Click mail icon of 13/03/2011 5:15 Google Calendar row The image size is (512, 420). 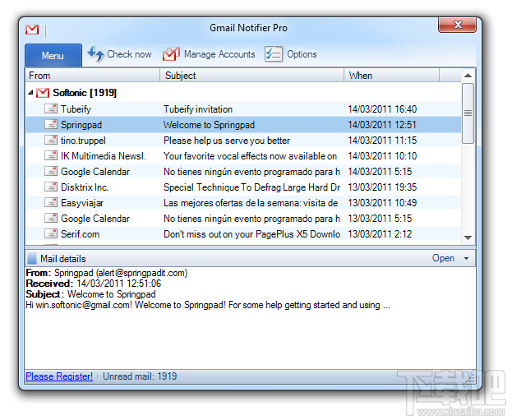(x=51, y=218)
